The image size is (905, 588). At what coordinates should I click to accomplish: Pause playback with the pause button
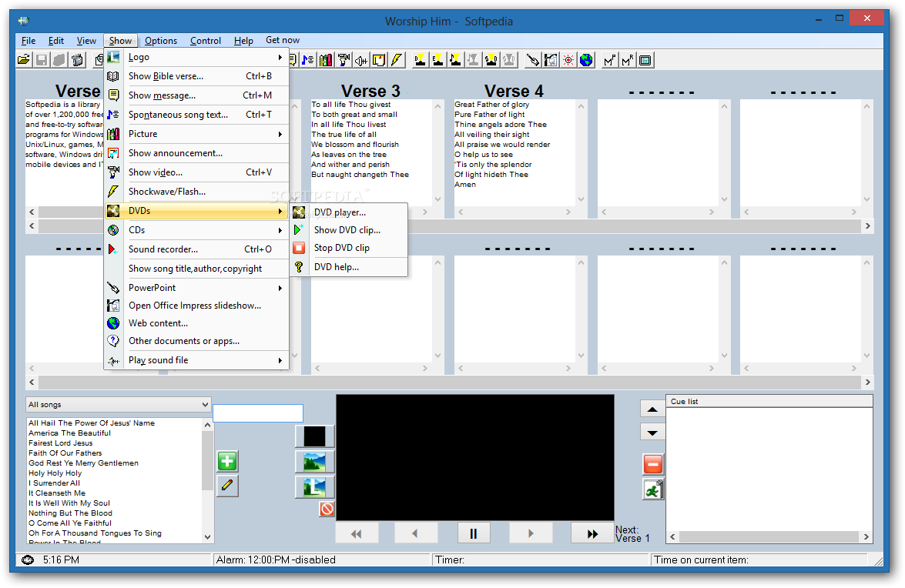pos(473,533)
